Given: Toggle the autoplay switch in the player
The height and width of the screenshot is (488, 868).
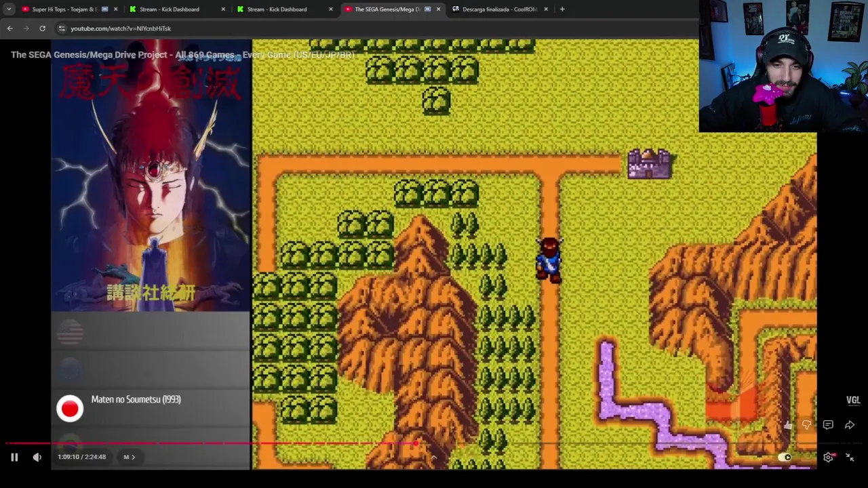Looking at the screenshot, I should pyautogui.click(x=785, y=457).
